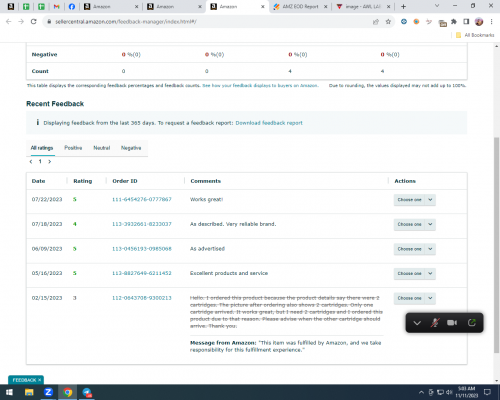Open the All Bookmarks folder
This screenshot has height=400, width=500.
475,35
